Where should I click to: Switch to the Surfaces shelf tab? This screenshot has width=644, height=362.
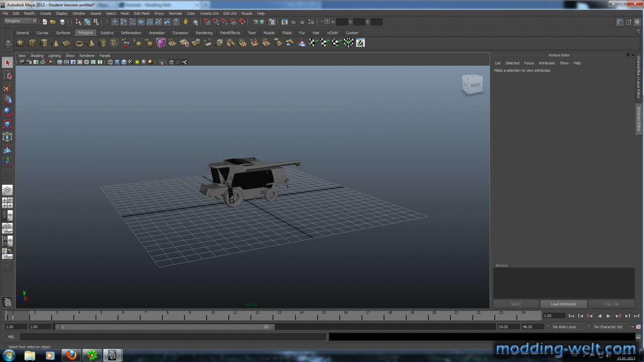click(x=63, y=33)
